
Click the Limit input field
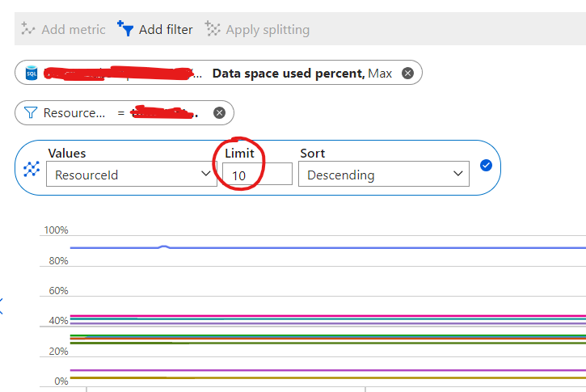[x=256, y=174]
